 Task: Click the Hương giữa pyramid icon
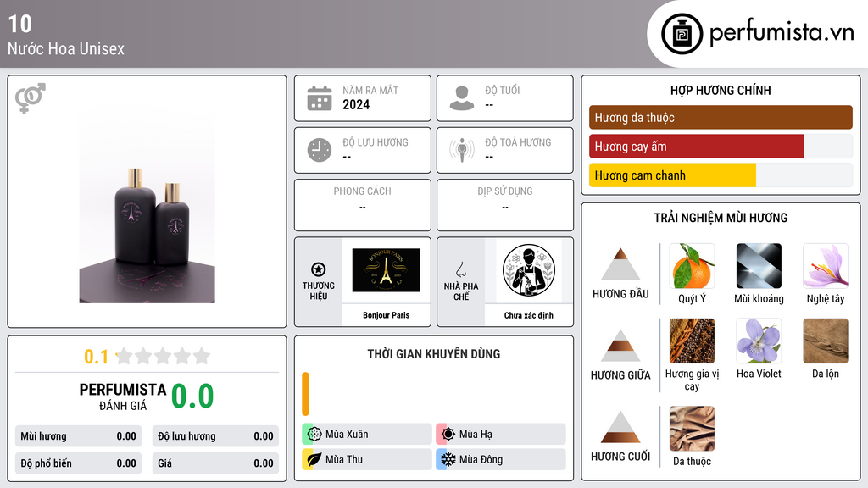tap(620, 346)
